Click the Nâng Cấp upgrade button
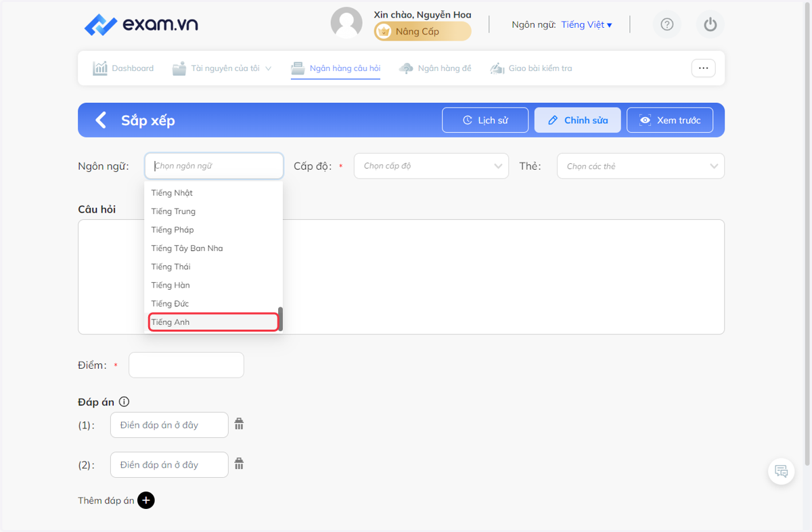The width and height of the screenshot is (812, 532). pos(423,31)
